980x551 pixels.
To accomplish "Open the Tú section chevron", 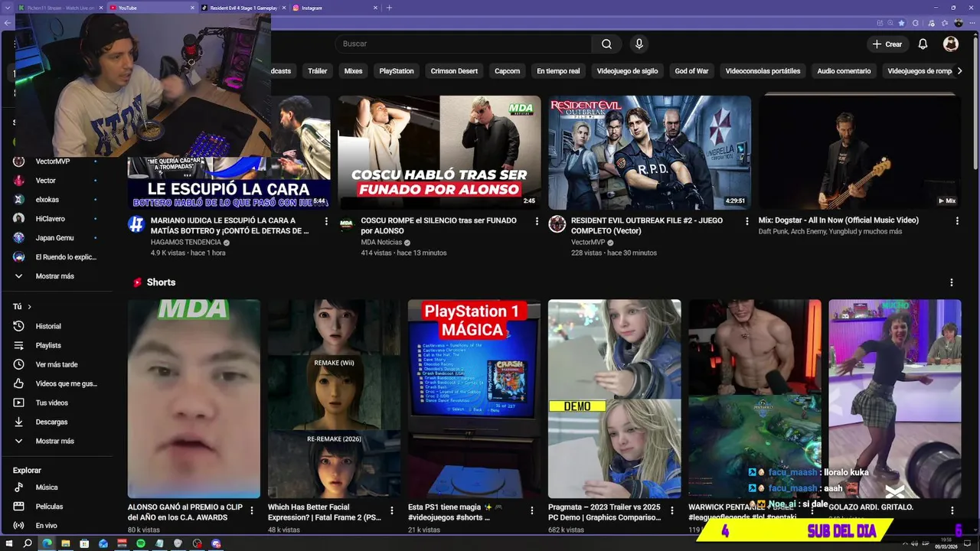I will [29, 307].
